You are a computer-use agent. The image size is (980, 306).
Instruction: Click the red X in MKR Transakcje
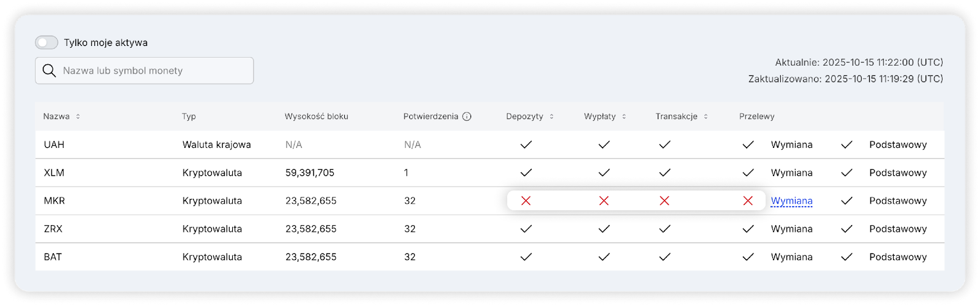[x=665, y=201]
